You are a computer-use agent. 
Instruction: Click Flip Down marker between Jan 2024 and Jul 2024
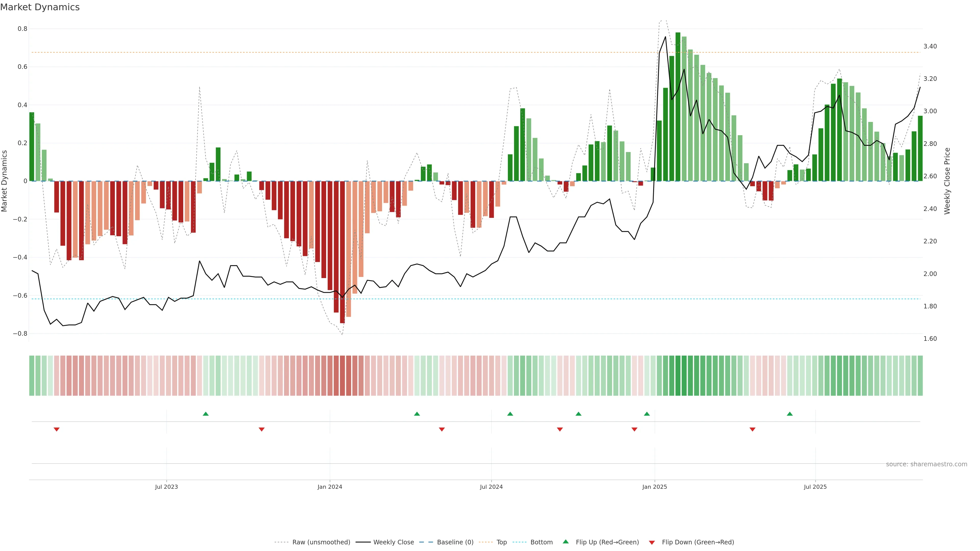tap(442, 429)
